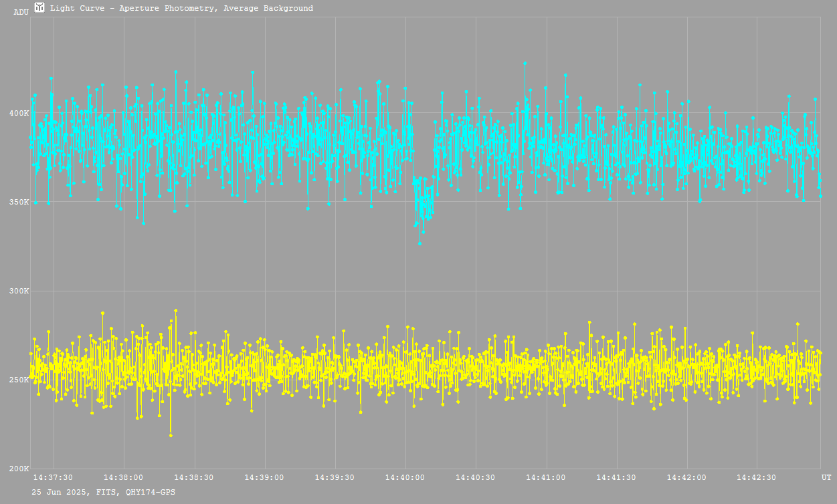Click the footer text with date and QHY174-GPS
This screenshot has width=837, height=504.
pyautogui.click(x=104, y=492)
